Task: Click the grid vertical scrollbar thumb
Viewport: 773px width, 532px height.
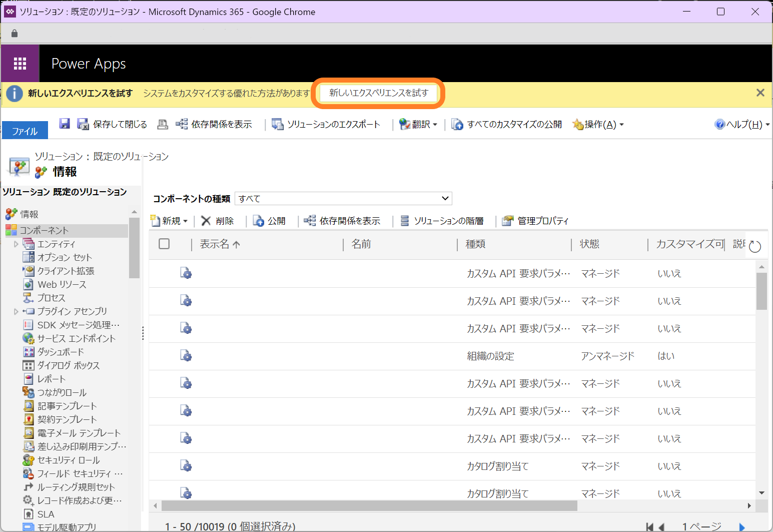Action: pyautogui.click(x=761, y=291)
